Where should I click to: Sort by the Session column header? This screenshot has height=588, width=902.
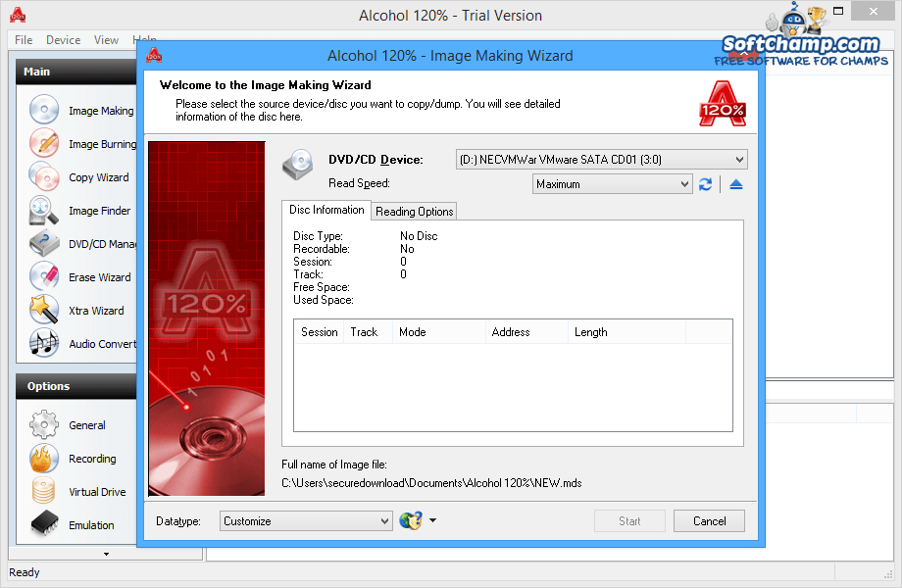[x=320, y=332]
